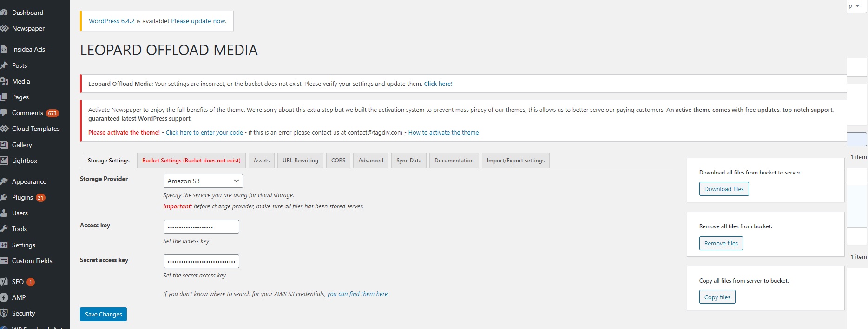Click the Custom Fields icon

4,261
